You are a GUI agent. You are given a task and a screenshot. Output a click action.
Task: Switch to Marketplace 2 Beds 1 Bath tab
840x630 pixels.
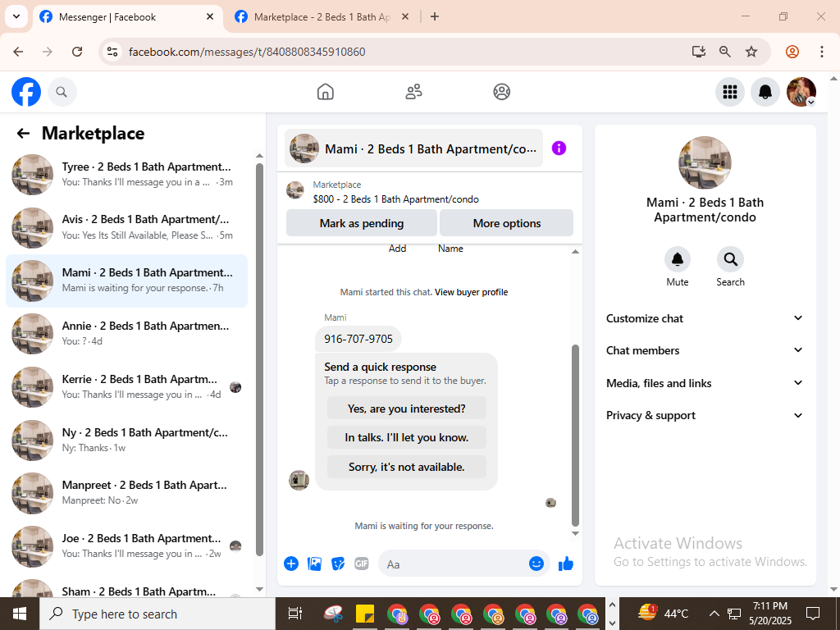322,17
